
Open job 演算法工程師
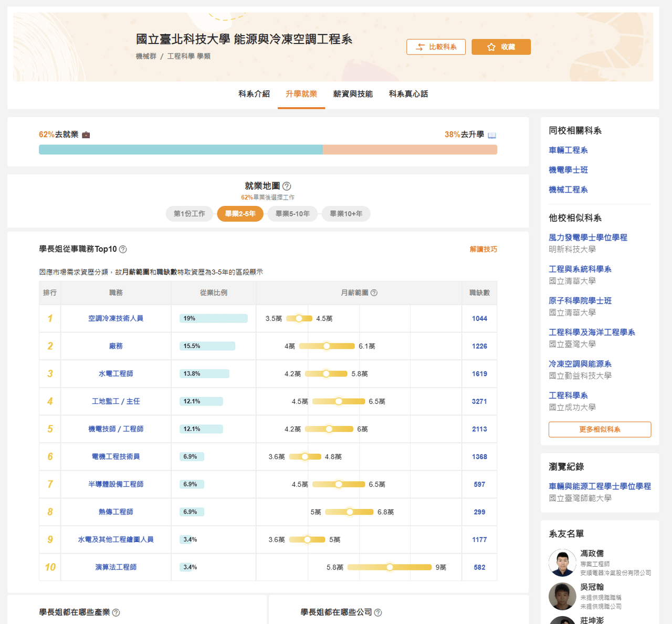pyautogui.click(x=115, y=567)
